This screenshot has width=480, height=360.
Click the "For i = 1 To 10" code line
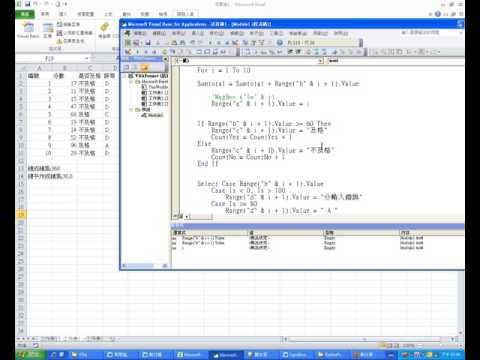point(223,70)
